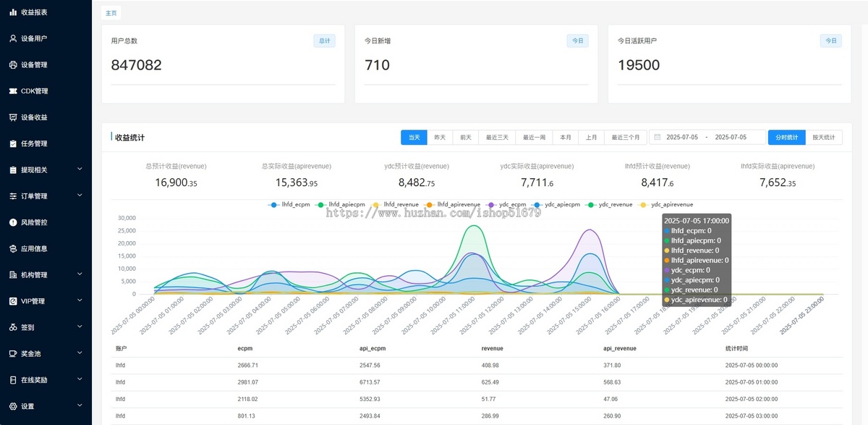
Task: Select the 上月 time range
Action: tap(592, 137)
